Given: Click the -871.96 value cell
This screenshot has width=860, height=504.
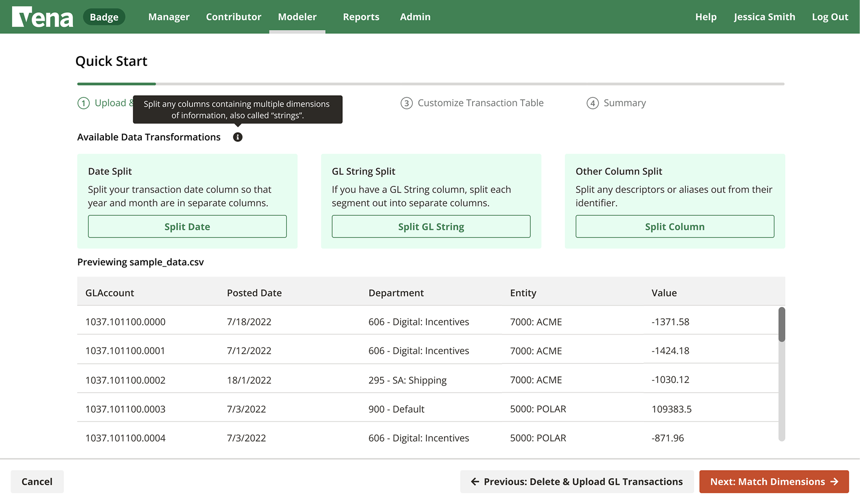Looking at the screenshot, I should 668,438.
